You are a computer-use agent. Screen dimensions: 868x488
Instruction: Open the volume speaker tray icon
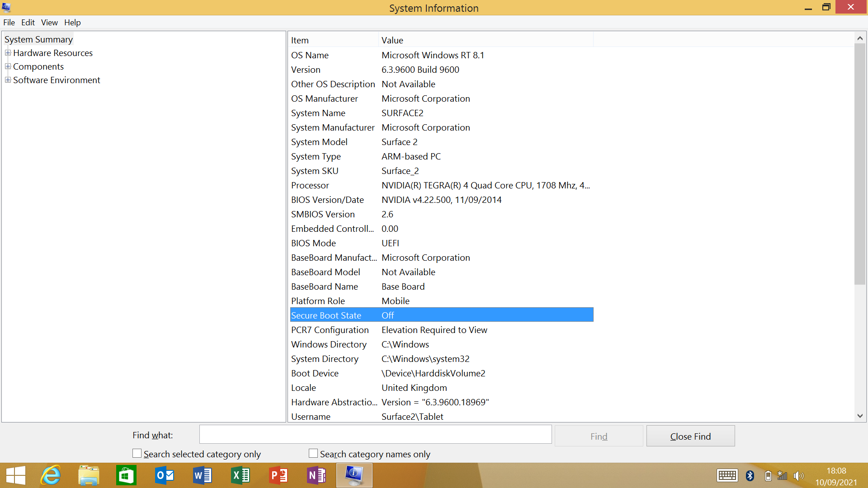point(798,476)
